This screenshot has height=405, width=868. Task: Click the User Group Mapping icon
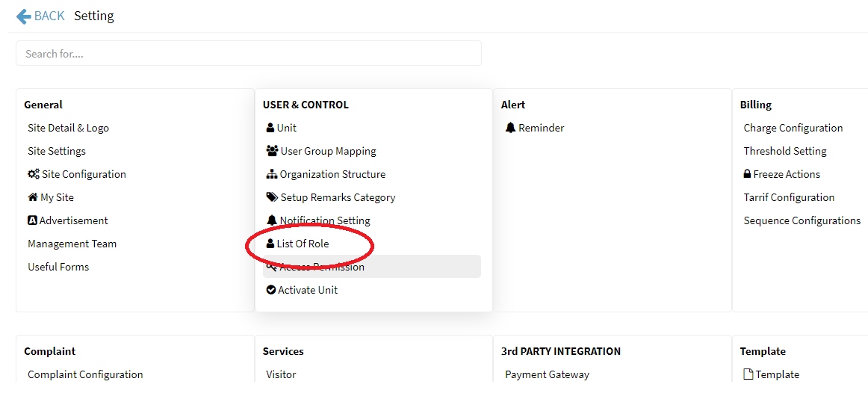[272, 151]
